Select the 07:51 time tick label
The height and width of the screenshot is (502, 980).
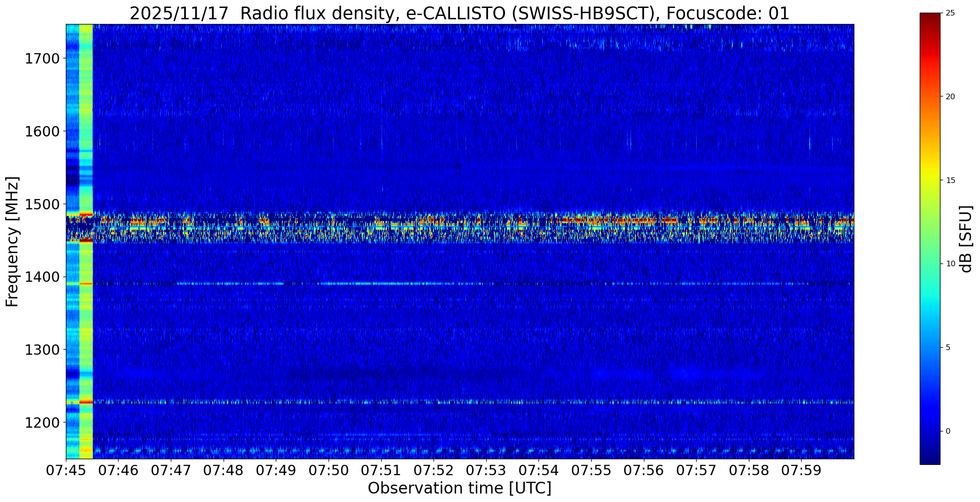(381, 470)
